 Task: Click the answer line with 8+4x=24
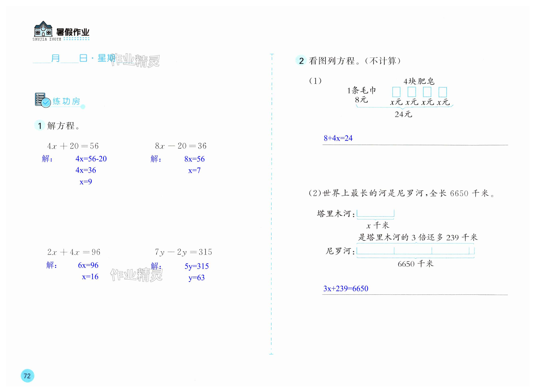[338, 138]
